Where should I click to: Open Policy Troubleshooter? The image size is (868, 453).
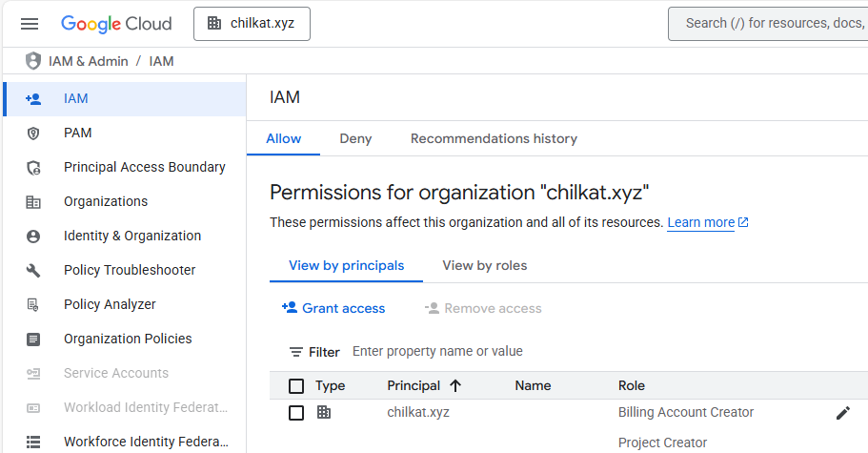click(x=125, y=270)
